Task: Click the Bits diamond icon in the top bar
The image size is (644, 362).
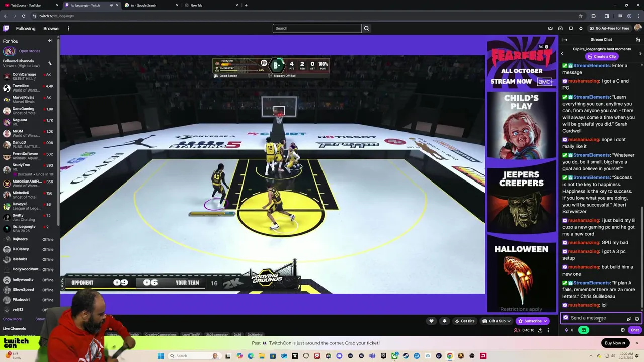Action: [x=581, y=28]
